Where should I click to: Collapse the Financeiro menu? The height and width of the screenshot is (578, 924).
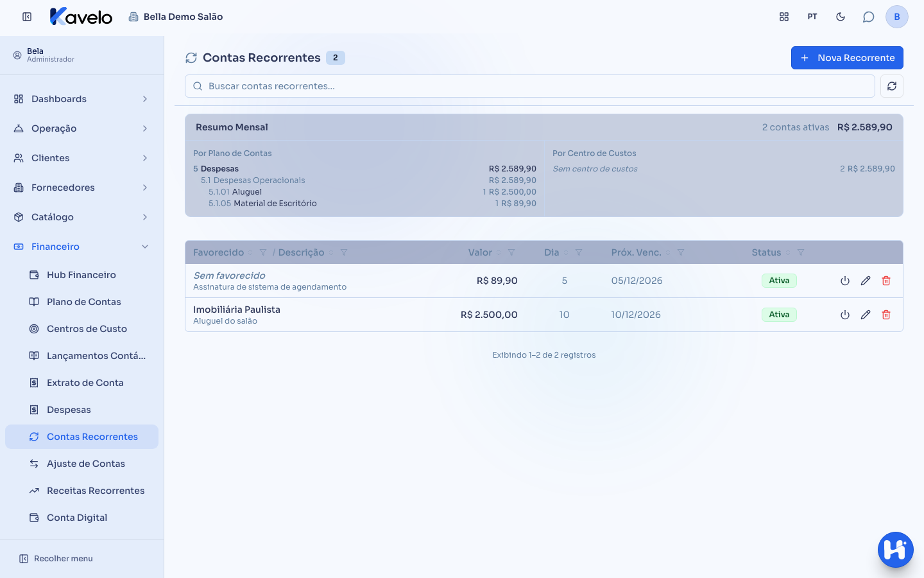81,247
